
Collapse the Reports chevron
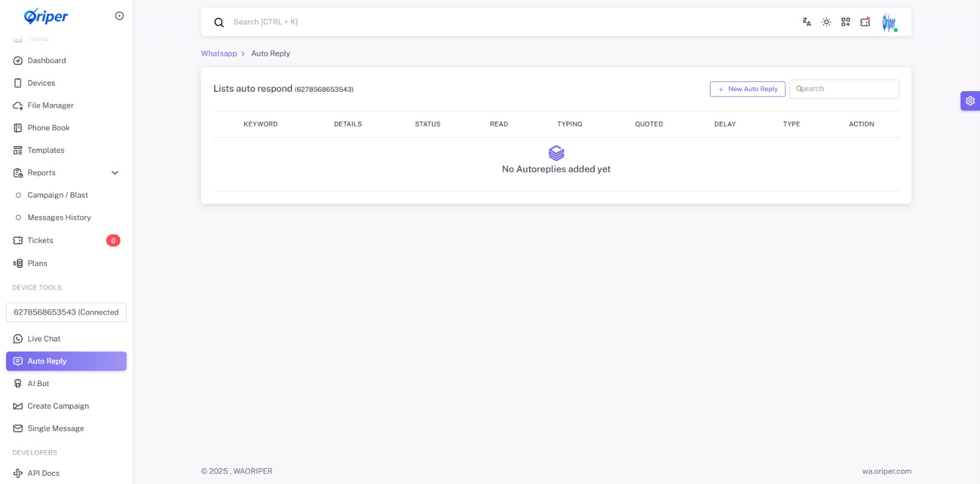point(115,173)
